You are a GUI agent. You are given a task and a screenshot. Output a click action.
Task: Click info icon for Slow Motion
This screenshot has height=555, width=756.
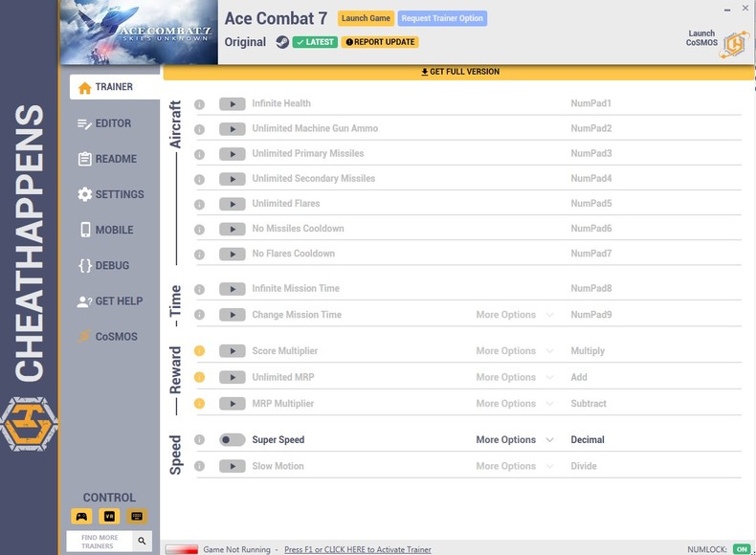click(x=199, y=466)
